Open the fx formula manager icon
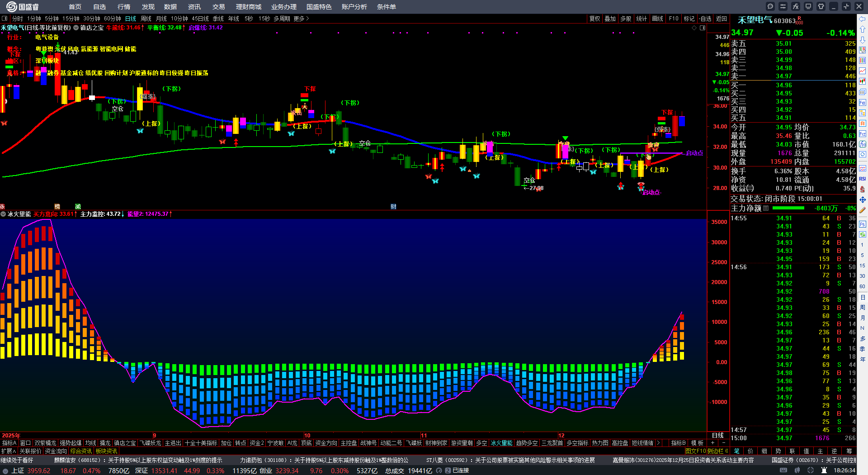Screen dimensions: 868x475 pos(796,6)
